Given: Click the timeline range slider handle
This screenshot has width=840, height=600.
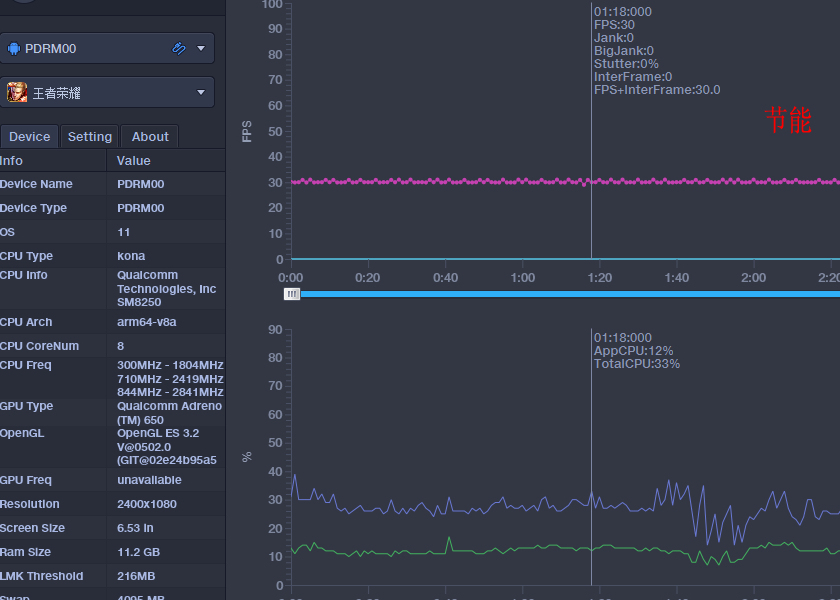Looking at the screenshot, I should click(x=291, y=294).
